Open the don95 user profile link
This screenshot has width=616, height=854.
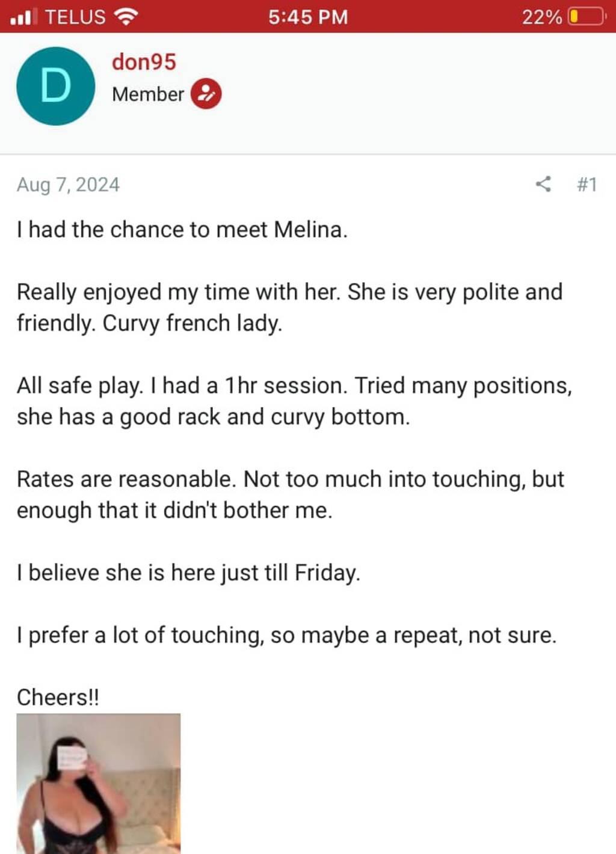coord(144,62)
